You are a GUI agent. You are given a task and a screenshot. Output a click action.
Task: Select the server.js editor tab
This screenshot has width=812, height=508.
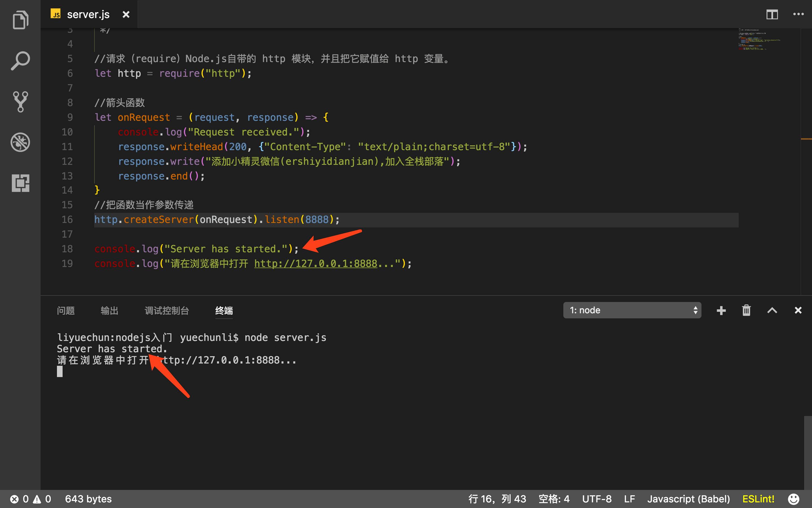89,14
